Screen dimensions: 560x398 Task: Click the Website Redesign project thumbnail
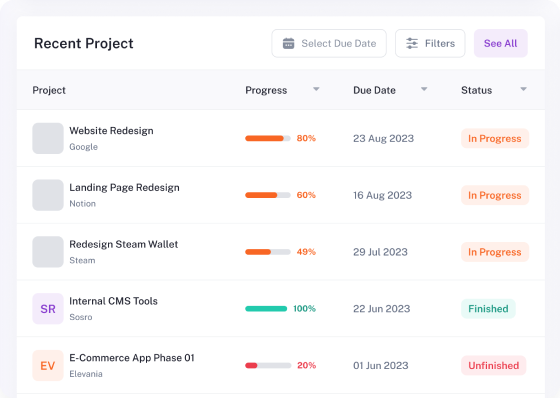pos(48,138)
